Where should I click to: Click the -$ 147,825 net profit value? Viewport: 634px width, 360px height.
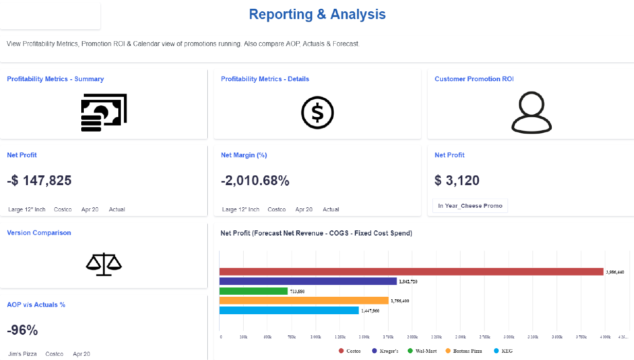(39, 180)
